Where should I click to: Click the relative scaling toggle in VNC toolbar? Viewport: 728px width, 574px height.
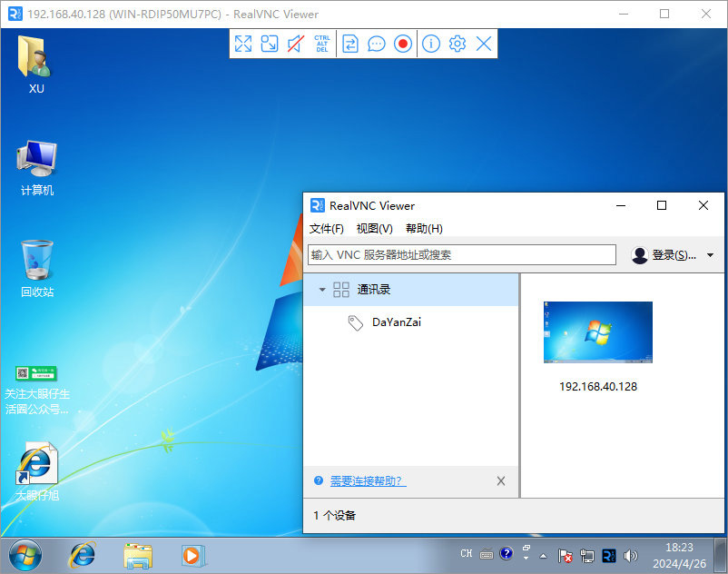coord(270,44)
